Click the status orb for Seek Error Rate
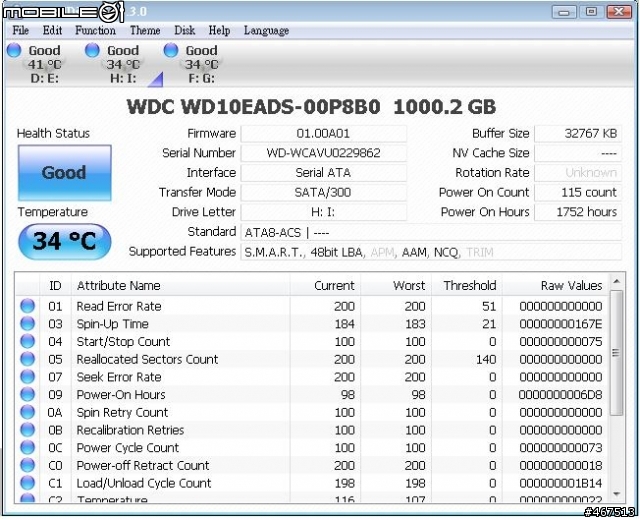The height and width of the screenshot is (520, 640). click(x=27, y=377)
